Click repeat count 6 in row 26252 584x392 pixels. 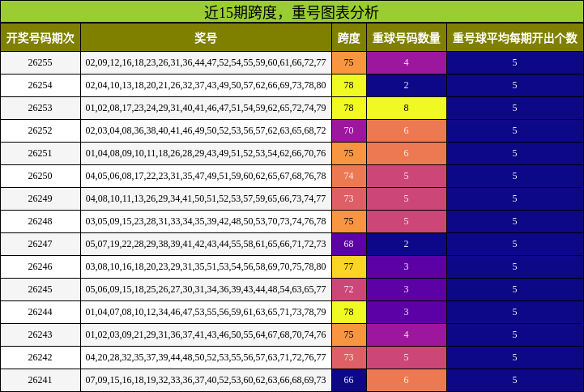click(407, 130)
